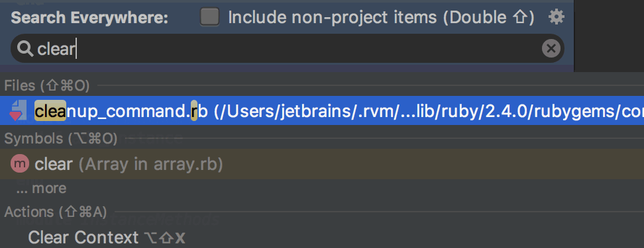644x248 pixels.
Task: Click the Symbols section header
Action: (x=61, y=139)
